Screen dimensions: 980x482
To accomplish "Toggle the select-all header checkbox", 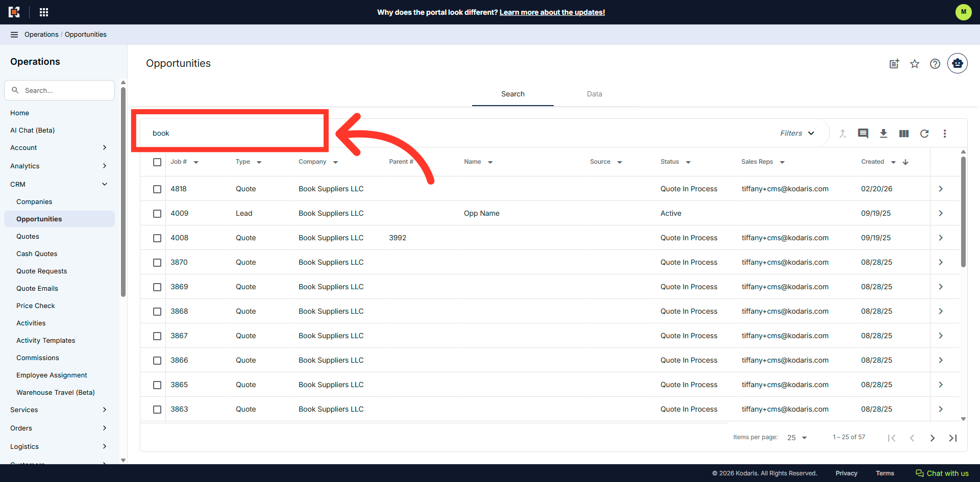I will (157, 162).
